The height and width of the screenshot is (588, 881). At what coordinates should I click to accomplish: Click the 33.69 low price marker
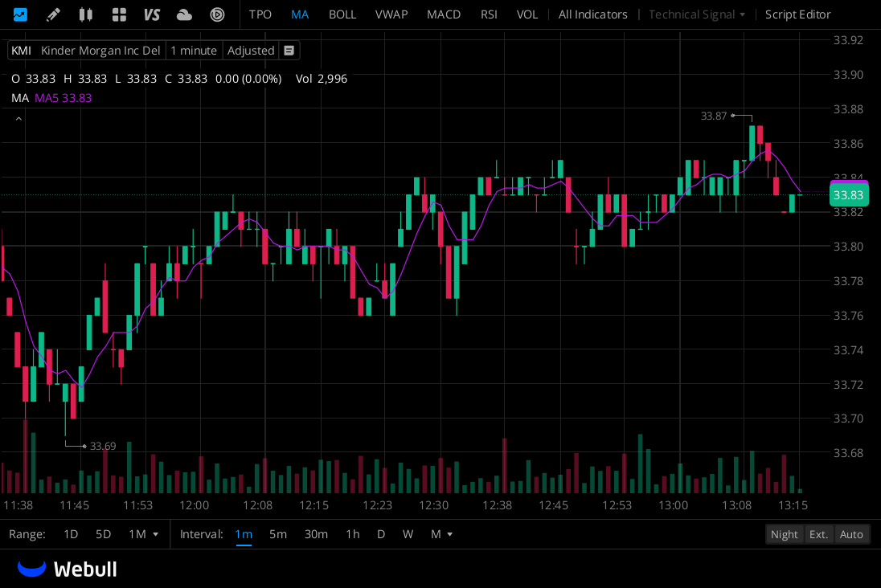click(x=103, y=447)
